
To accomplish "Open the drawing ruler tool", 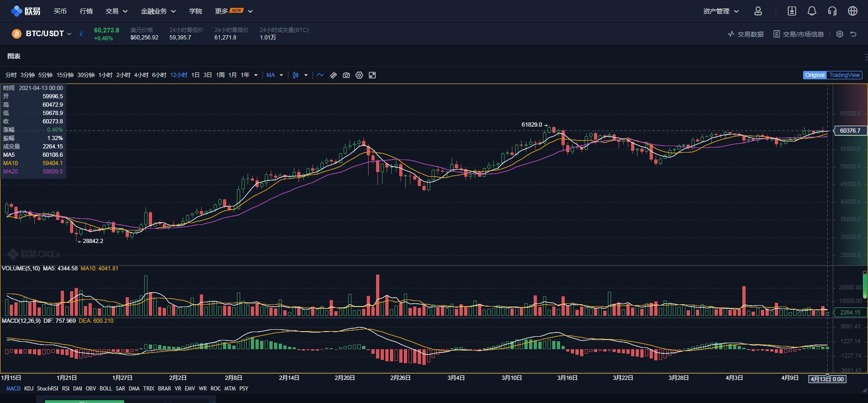I will coord(333,75).
